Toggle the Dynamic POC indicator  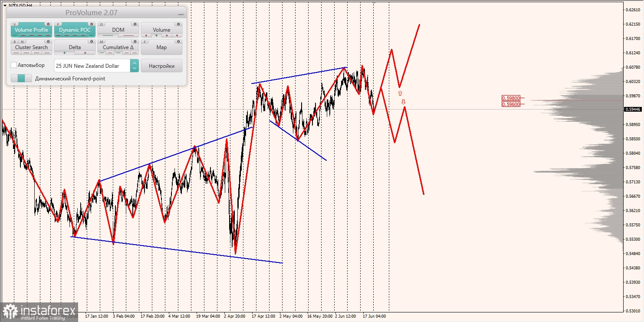(x=75, y=30)
